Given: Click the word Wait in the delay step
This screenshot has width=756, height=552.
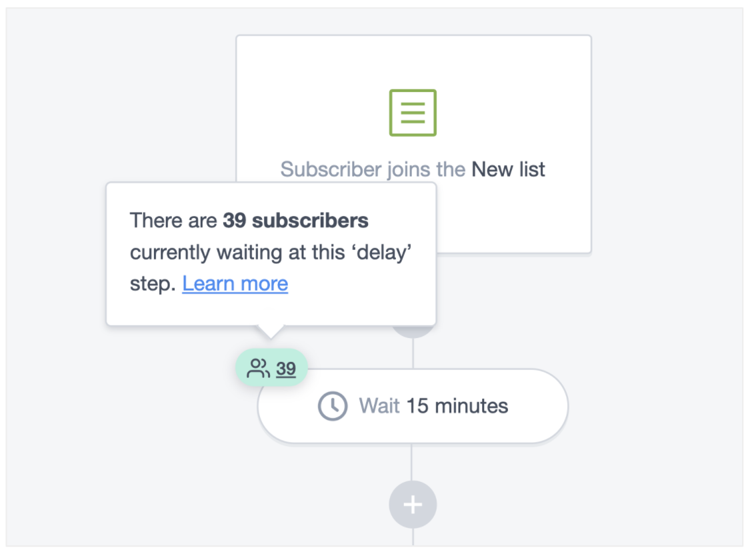Looking at the screenshot, I should [379, 406].
